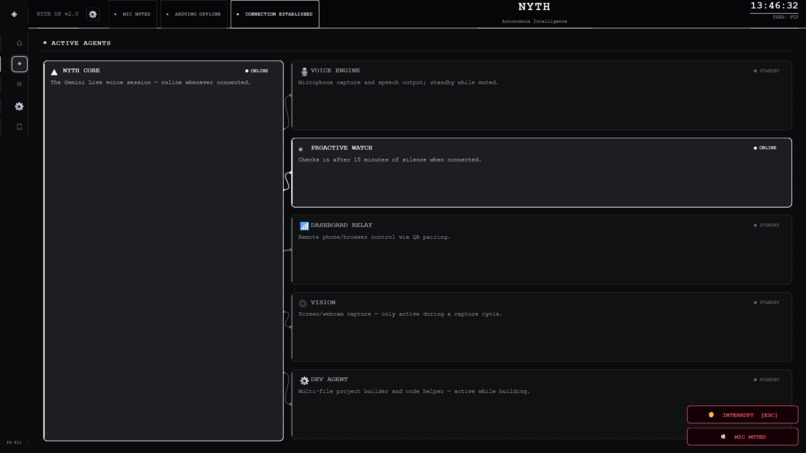Click the Microphone capture and speech output description

(x=398, y=82)
